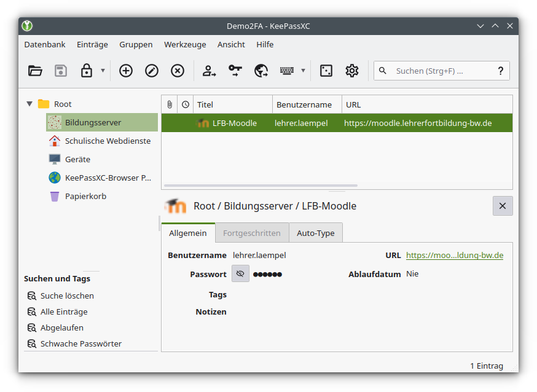Open the Datenbank menu
537x392 pixels.
coord(45,44)
